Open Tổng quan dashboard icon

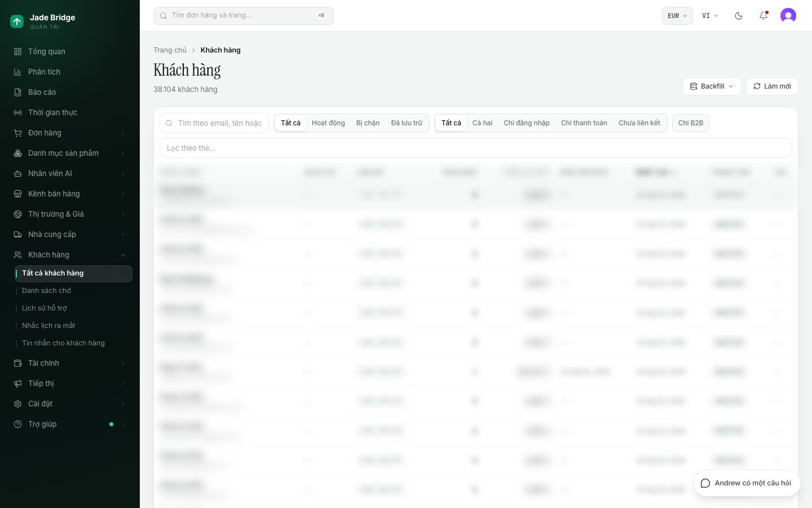17,51
